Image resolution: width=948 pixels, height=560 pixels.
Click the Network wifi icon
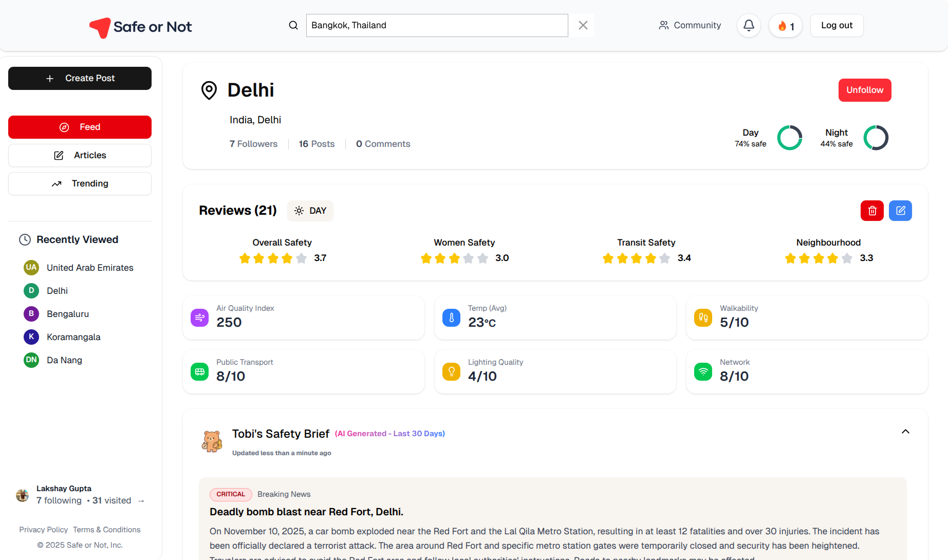(703, 372)
